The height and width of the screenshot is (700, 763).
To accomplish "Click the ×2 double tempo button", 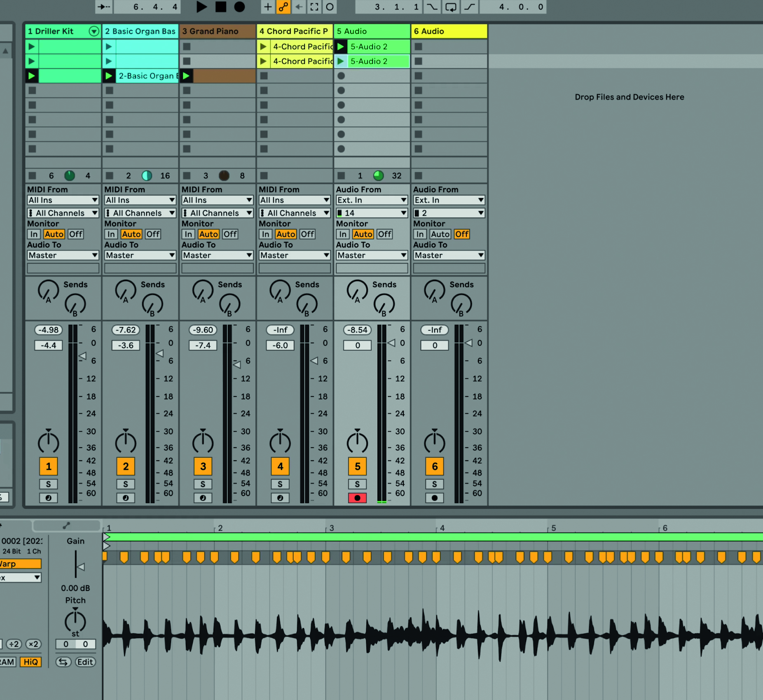I will [33, 644].
